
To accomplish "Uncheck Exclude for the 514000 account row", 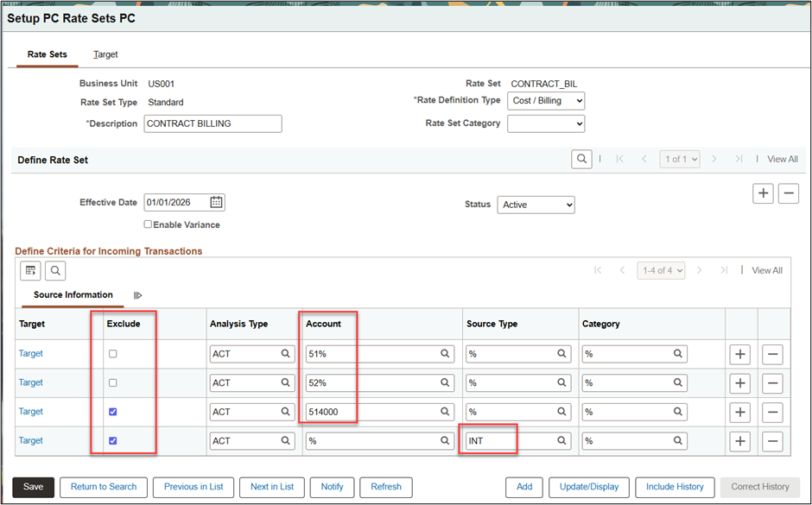I will [x=113, y=412].
